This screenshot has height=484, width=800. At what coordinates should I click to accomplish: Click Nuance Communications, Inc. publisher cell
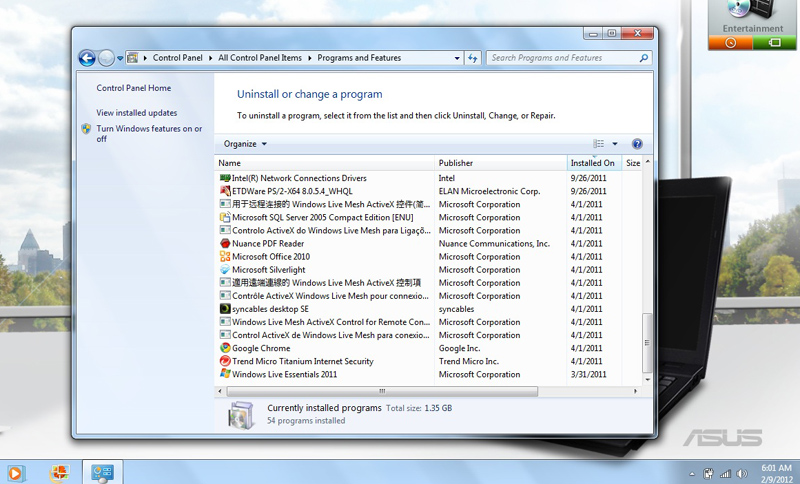click(x=494, y=244)
